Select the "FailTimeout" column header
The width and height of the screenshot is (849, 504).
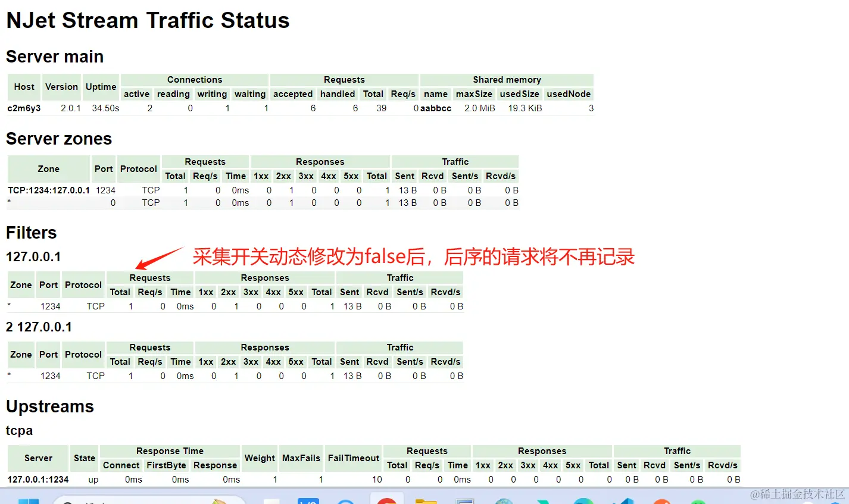click(354, 458)
